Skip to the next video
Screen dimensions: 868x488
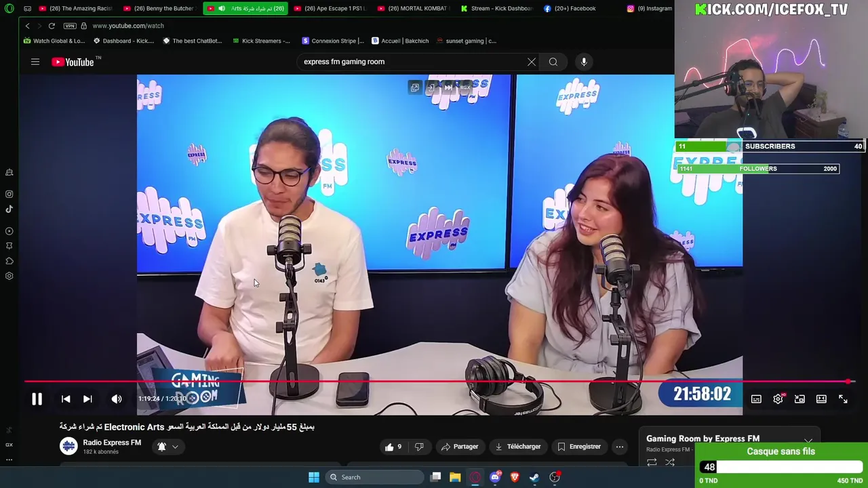pyautogui.click(x=87, y=400)
